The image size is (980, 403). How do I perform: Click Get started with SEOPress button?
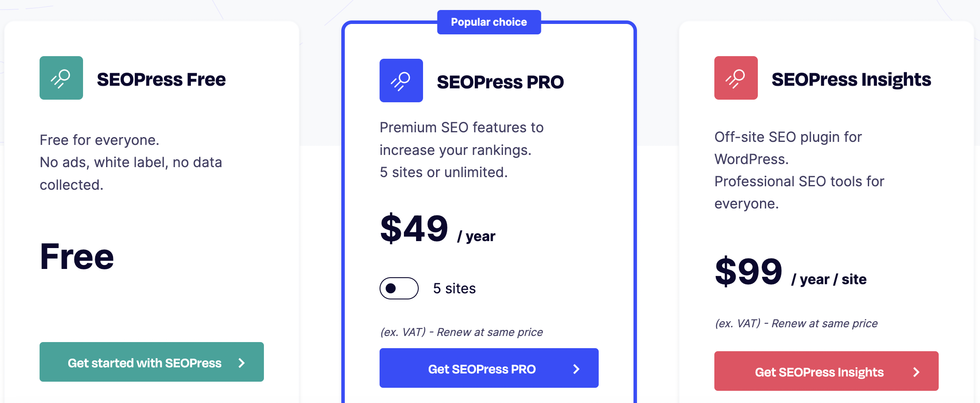pos(152,362)
